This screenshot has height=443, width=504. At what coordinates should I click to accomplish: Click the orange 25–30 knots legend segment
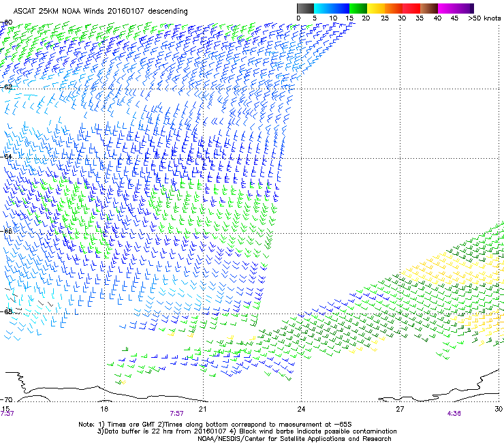pyautogui.click(x=394, y=8)
